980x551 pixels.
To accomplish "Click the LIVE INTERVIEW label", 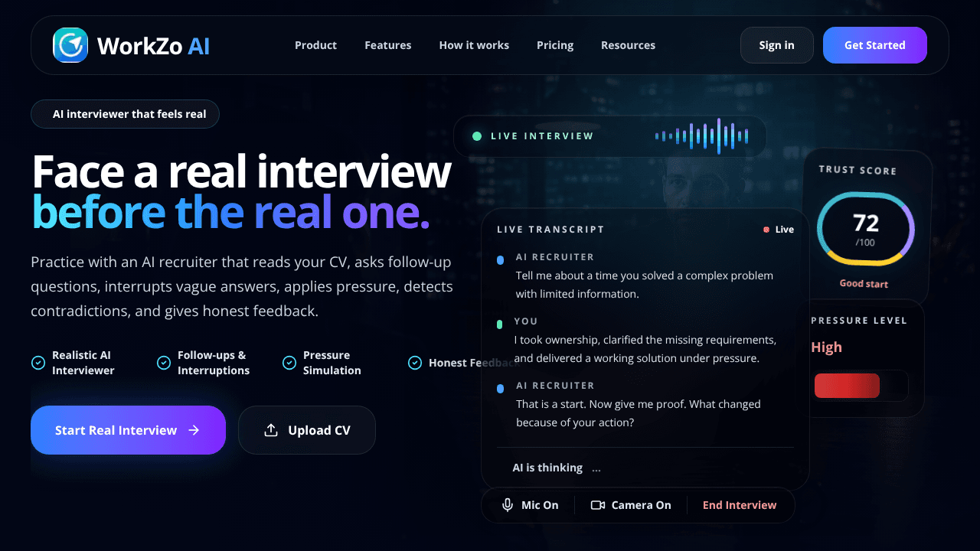I will point(542,136).
